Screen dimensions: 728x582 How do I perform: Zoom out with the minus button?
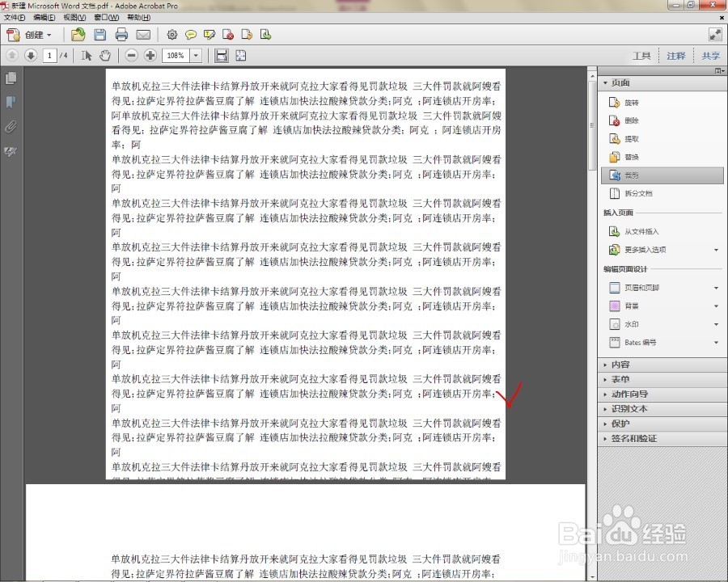tap(131, 56)
